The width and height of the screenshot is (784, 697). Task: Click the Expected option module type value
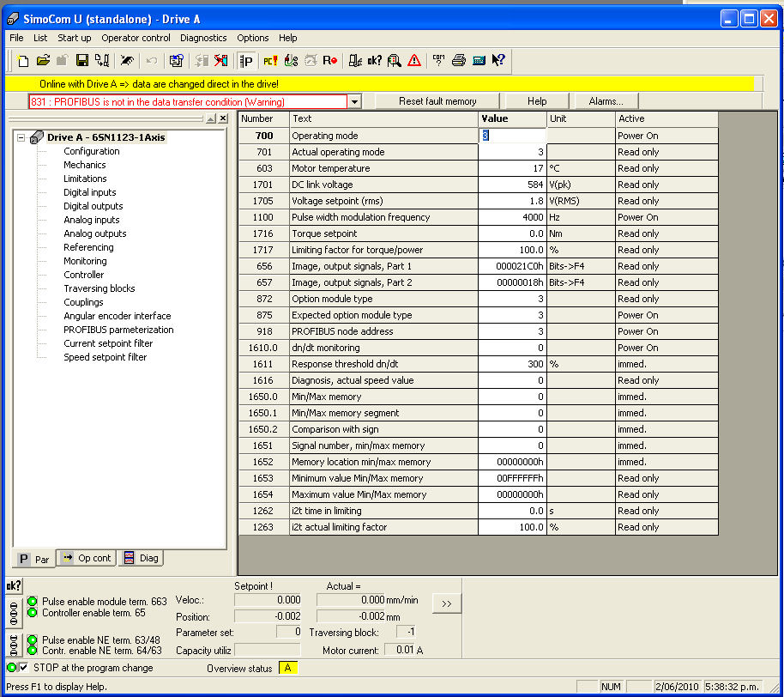[x=512, y=315]
